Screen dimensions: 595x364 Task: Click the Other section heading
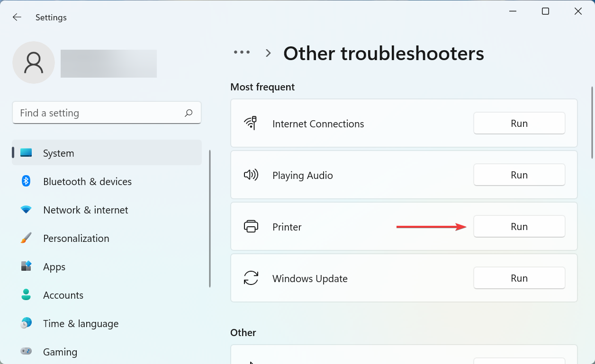click(x=243, y=333)
